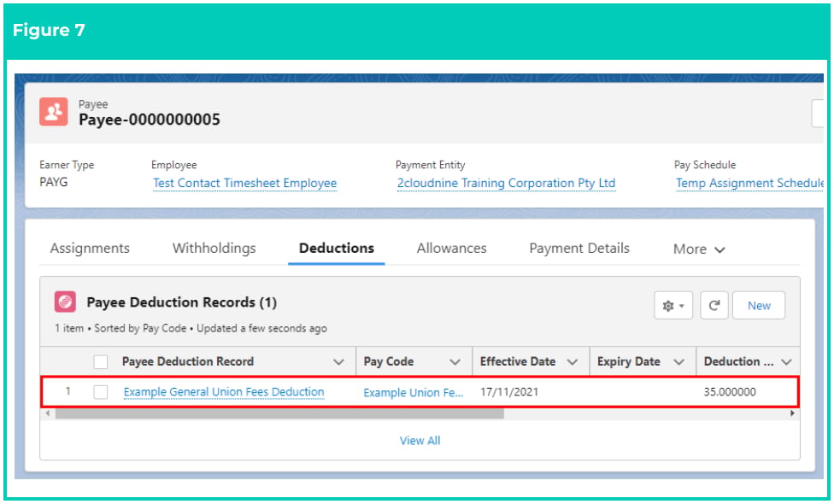Switch to the Withholdings tab
This screenshot has width=834, height=504.
coord(214,249)
